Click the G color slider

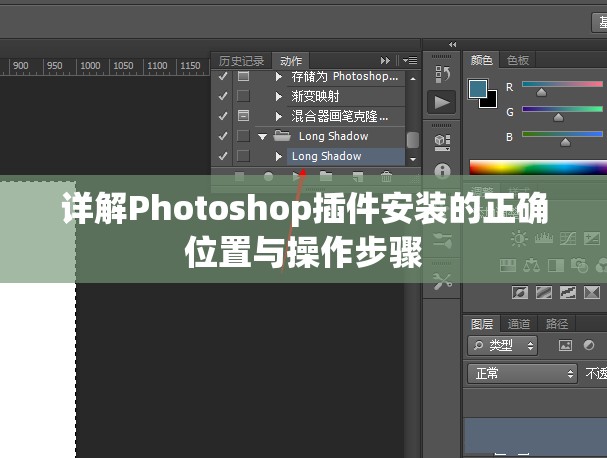tap(562, 109)
